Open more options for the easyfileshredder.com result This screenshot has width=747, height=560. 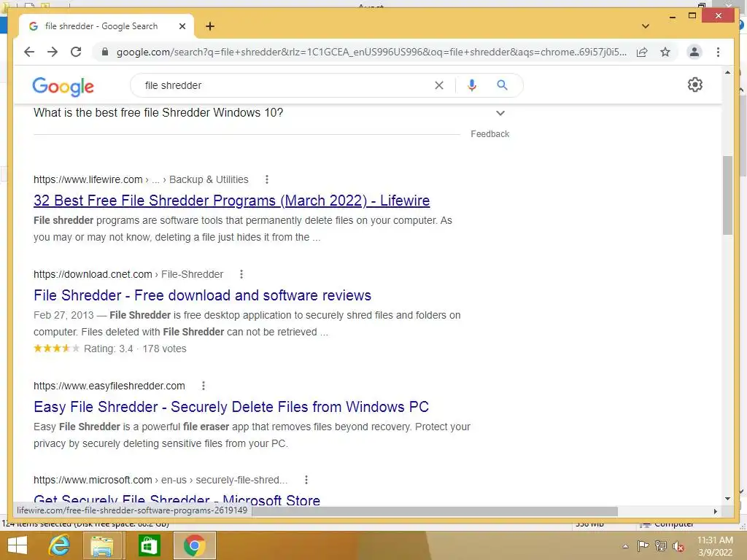(x=204, y=386)
